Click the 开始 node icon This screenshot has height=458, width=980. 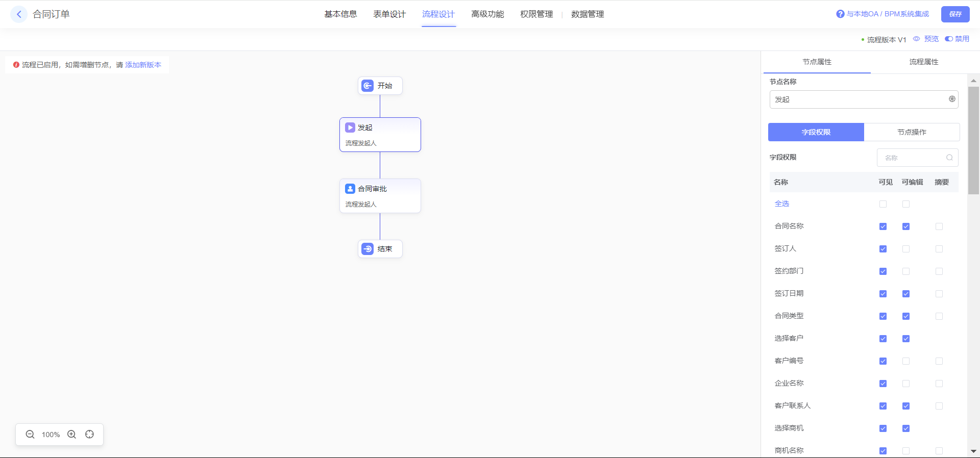coord(367,86)
